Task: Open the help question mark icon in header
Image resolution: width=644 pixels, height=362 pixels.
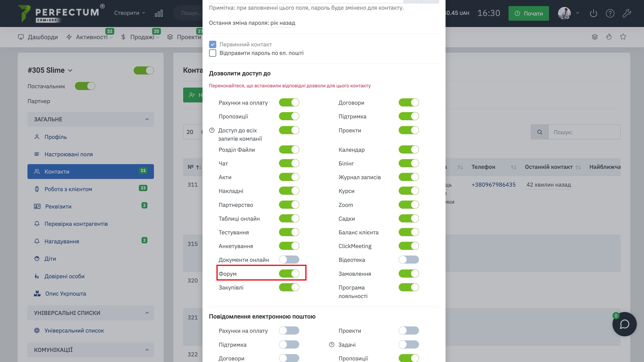Action: click(x=610, y=13)
